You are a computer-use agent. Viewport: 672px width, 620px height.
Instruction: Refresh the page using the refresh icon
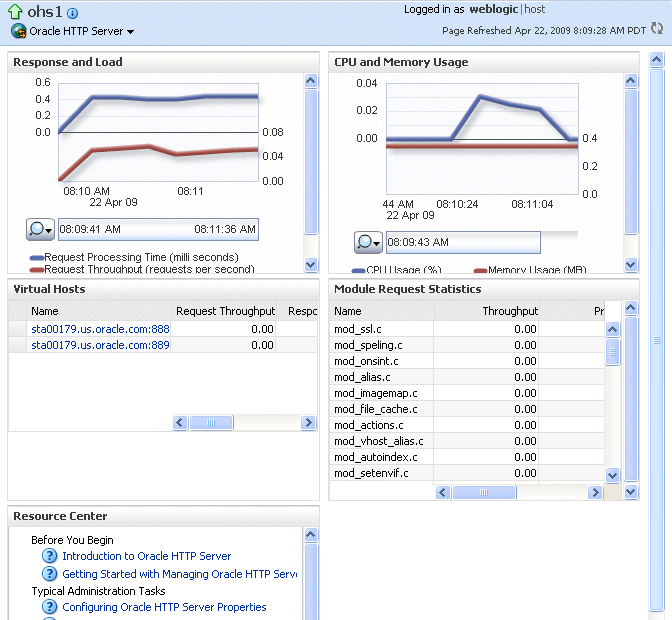[657, 29]
